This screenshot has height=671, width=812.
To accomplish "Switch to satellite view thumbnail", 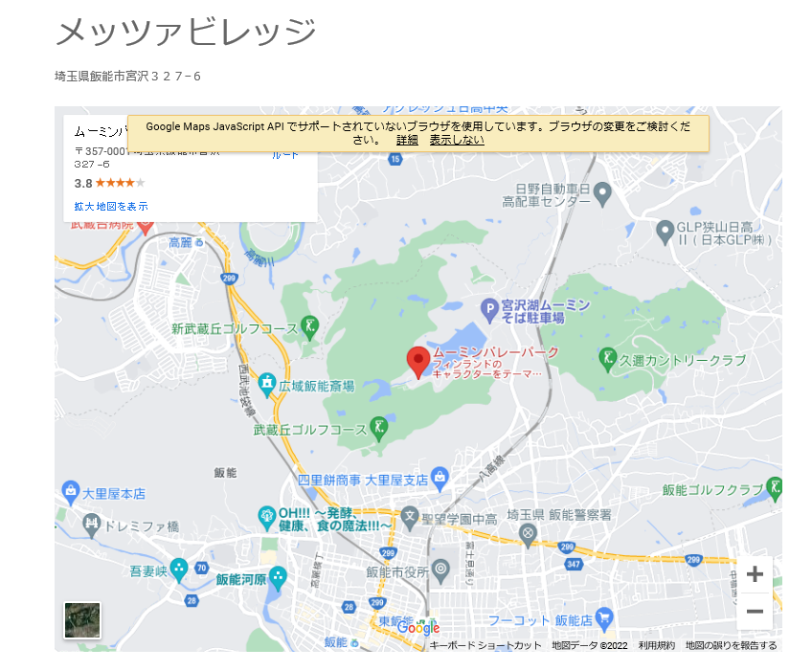I will 82,619.
